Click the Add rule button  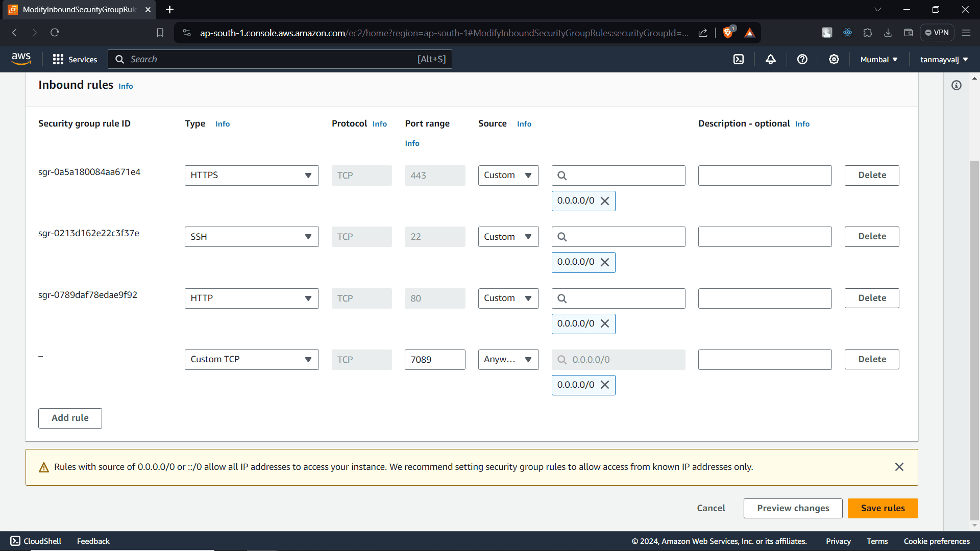coord(70,418)
